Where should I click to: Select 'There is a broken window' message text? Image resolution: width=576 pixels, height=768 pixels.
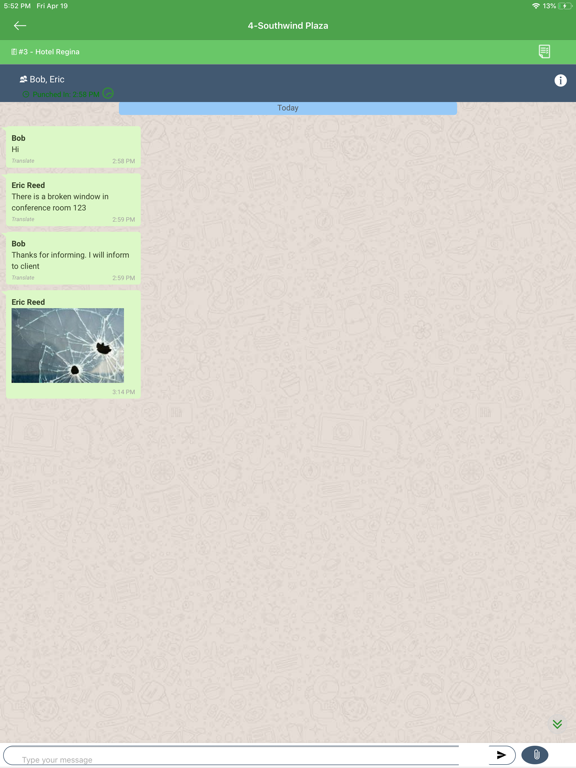pyautogui.click(x=60, y=202)
